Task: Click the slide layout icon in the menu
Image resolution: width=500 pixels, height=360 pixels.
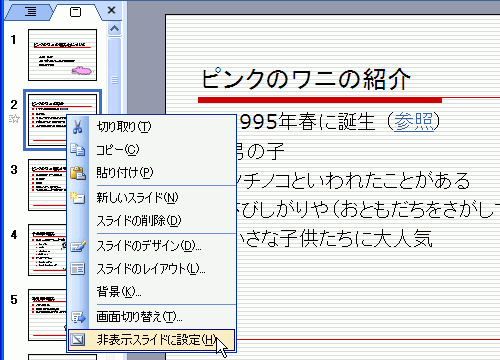Action: pyautogui.click(x=78, y=269)
